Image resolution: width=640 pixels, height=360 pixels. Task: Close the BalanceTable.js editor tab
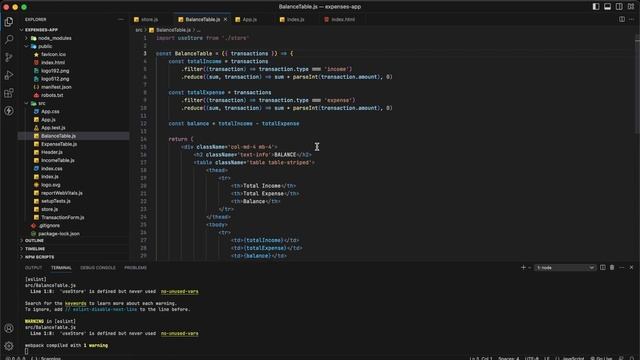point(225,19)
